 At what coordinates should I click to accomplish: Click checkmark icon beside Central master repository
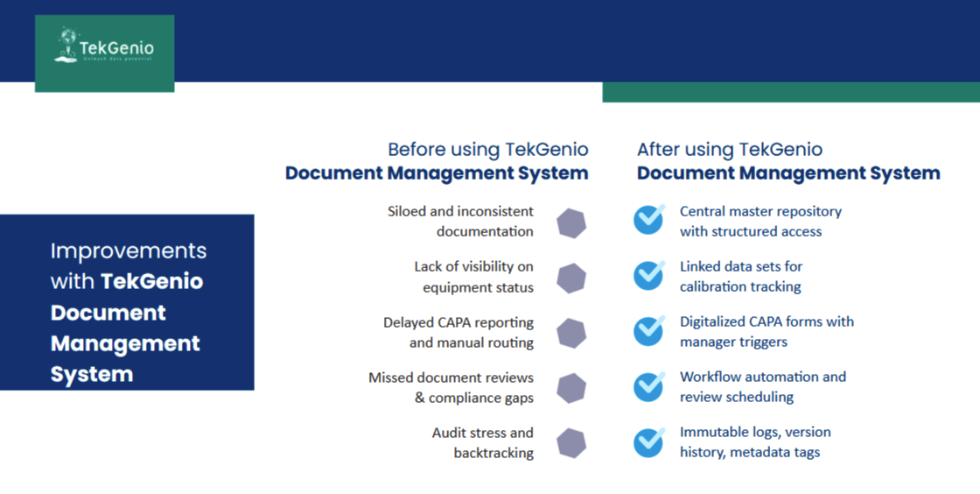[649, 220]
